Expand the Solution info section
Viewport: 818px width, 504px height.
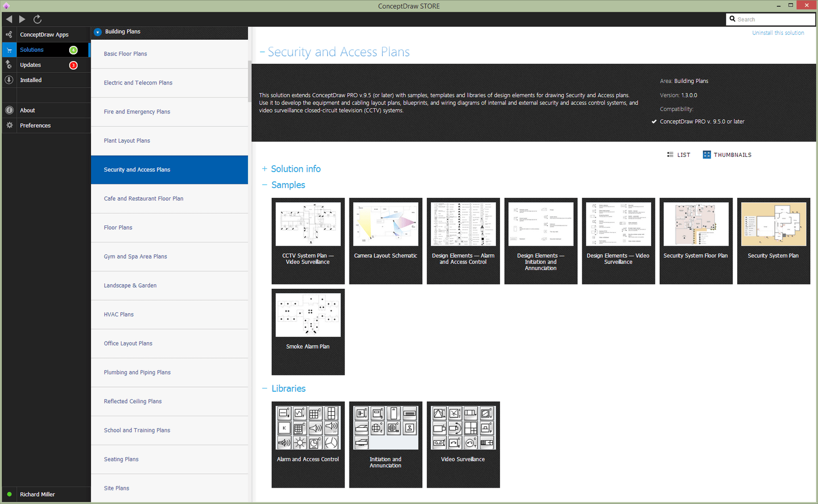coord(264,169)
